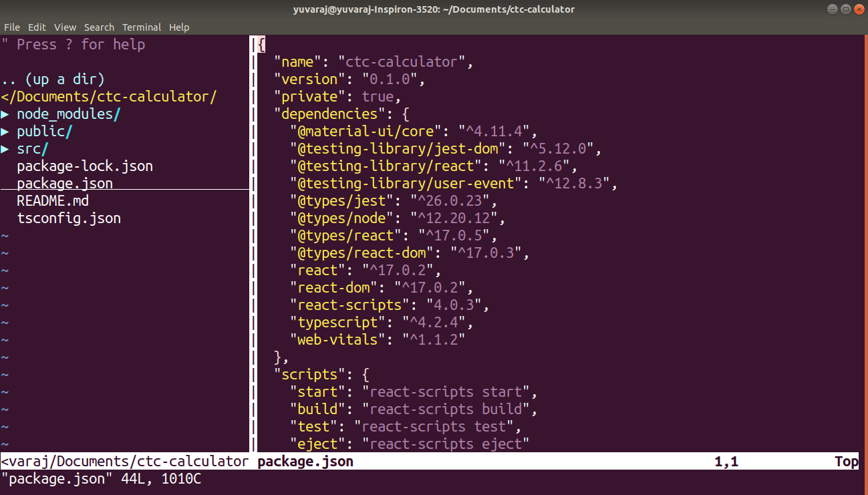Image resolution: width=868 pixels, height=495 pixels.
Task: Select package.json in file tree
Action: pos(65,184)
